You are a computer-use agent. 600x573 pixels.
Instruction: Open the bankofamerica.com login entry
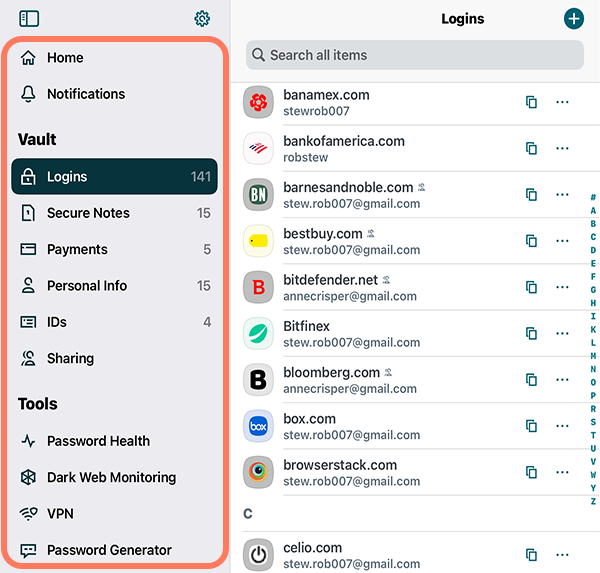point(413,149)
